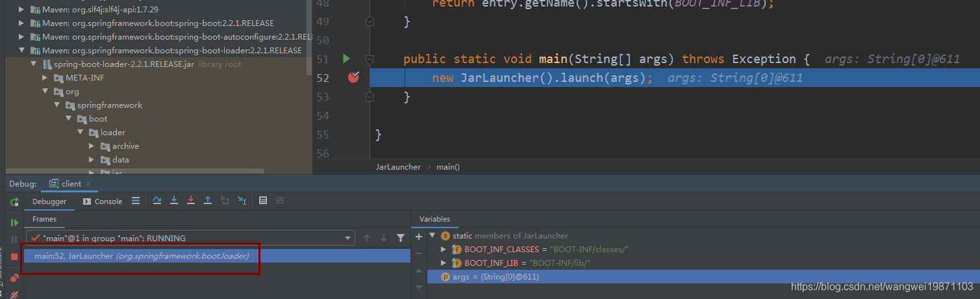Collapse spring-boot-loader-2.2.1.RELEASE.jar node
980x299 pixels.
coord(34,64)
